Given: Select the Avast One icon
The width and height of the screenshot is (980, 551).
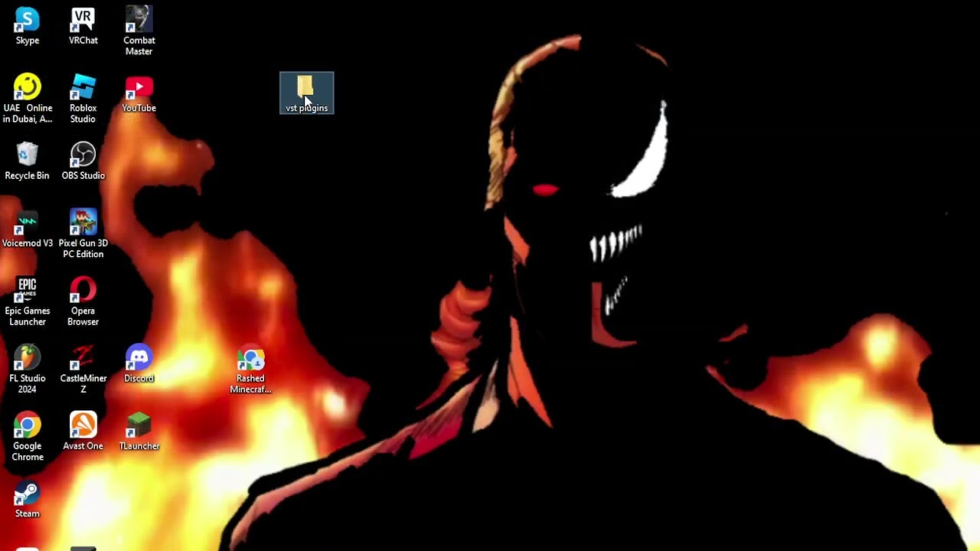Looking at the screenshot, I should point(83,432).
